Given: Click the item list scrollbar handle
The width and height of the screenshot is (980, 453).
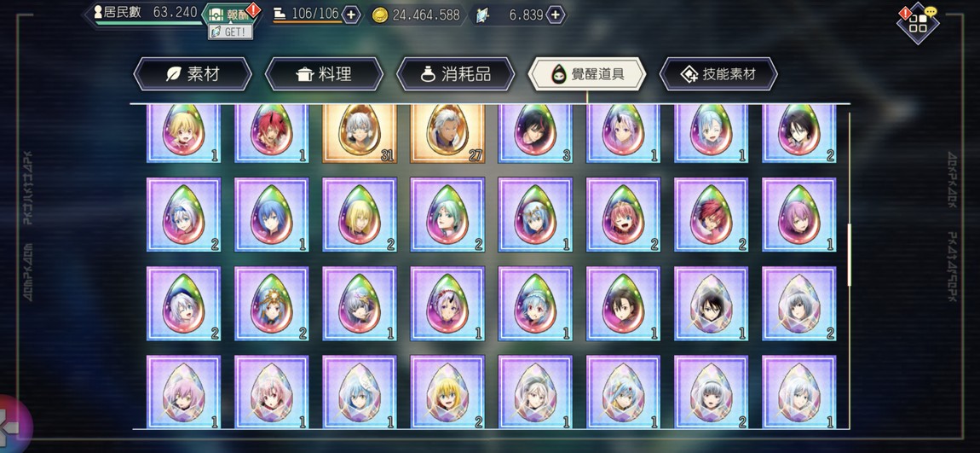Looking at the screenshot, I should tap(849, 255).
